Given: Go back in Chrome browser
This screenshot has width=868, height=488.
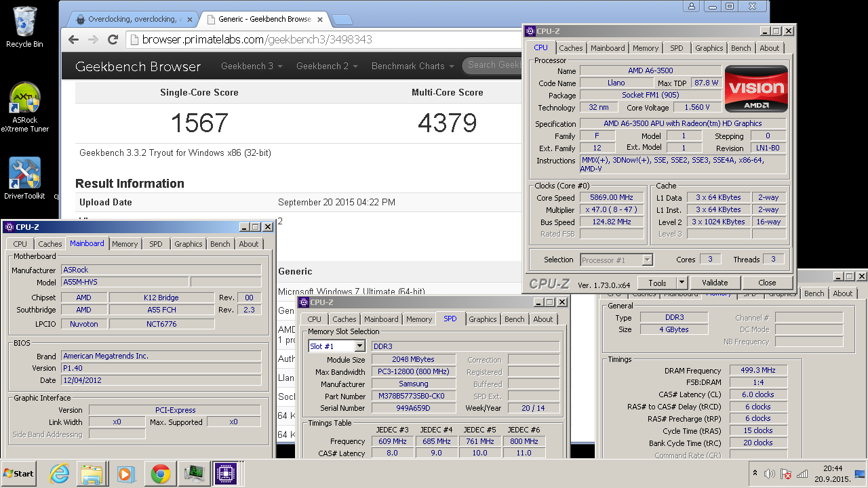Looking at the screenshot, I should click(73, 39).
